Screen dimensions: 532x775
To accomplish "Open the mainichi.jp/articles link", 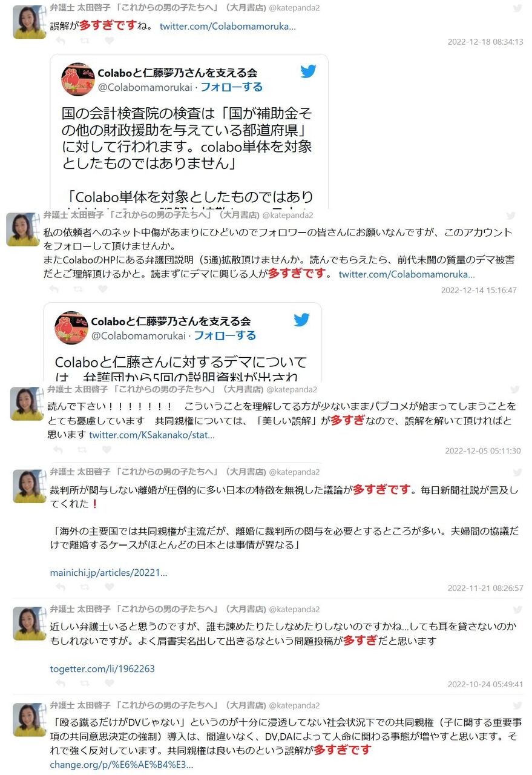I will point(108,572).
